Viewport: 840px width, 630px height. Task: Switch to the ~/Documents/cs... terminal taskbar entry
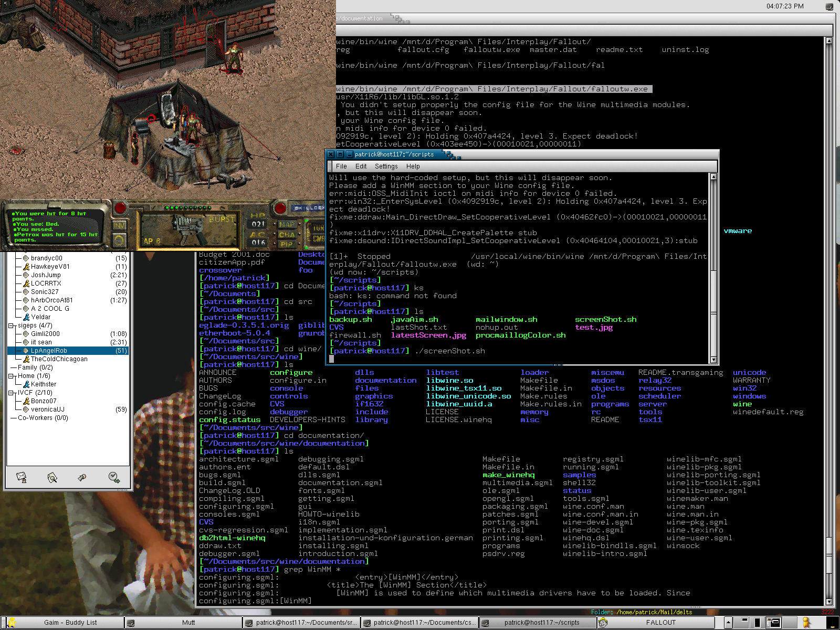click(419, 623)
